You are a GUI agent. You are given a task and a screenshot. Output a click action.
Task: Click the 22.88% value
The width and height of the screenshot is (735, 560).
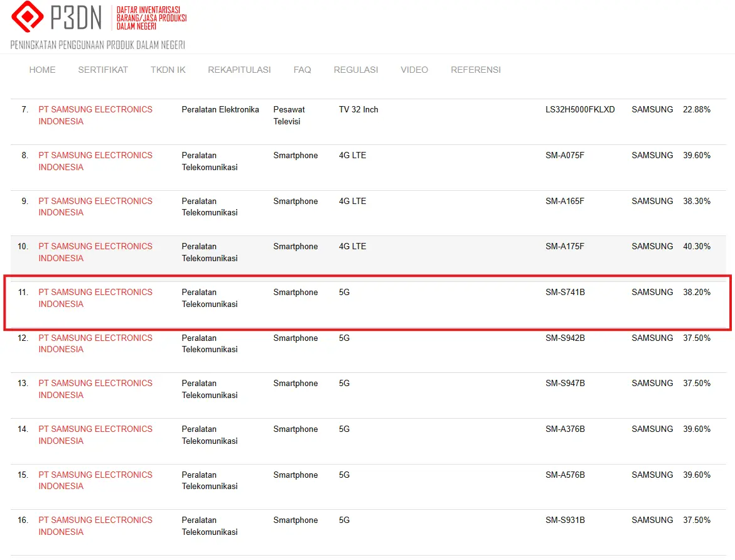(x=697, y=110)
